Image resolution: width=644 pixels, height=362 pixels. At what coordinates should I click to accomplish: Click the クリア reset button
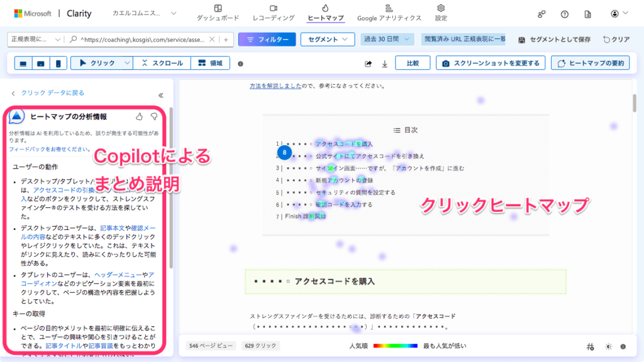[x=616, y=40]
